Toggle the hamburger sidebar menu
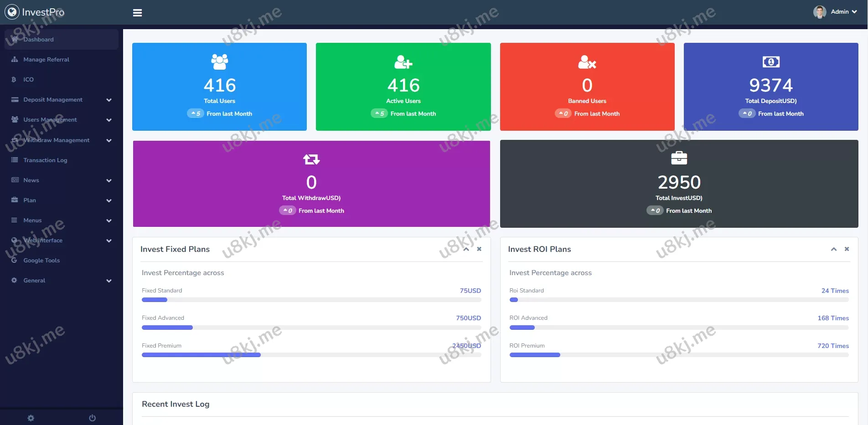Screen dimensions: 868x425 137,13
